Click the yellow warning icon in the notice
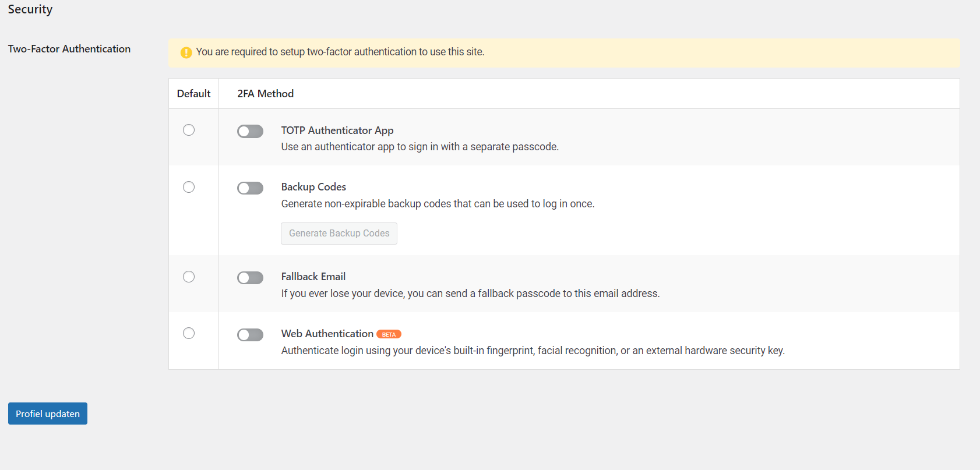The image size is (980, 470). pyautogui.click(x=186, y=52)
